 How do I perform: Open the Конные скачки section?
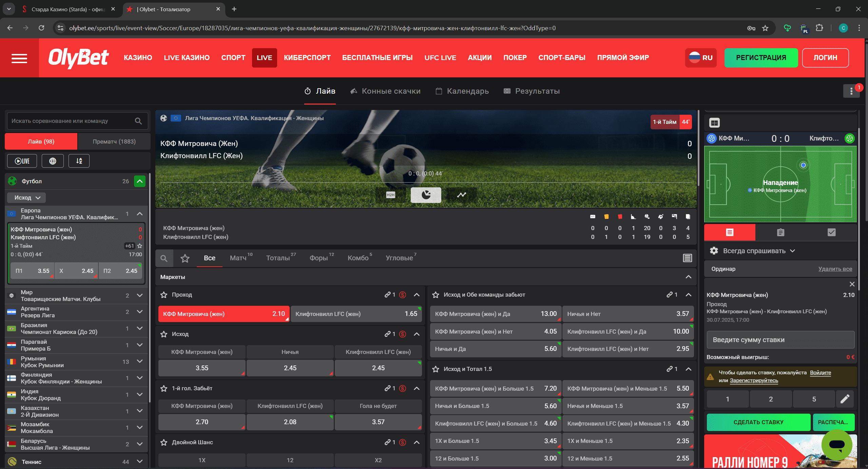(385, 91)
